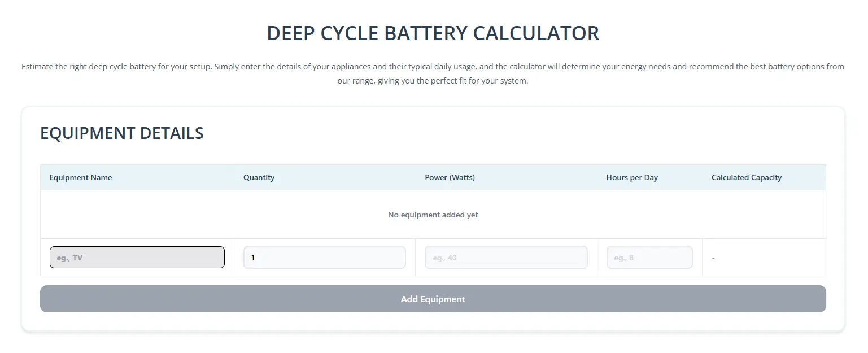Viewport: 868px width, 353px height.
Task: Click the Calculated Capacity column header
Action: 746,177
